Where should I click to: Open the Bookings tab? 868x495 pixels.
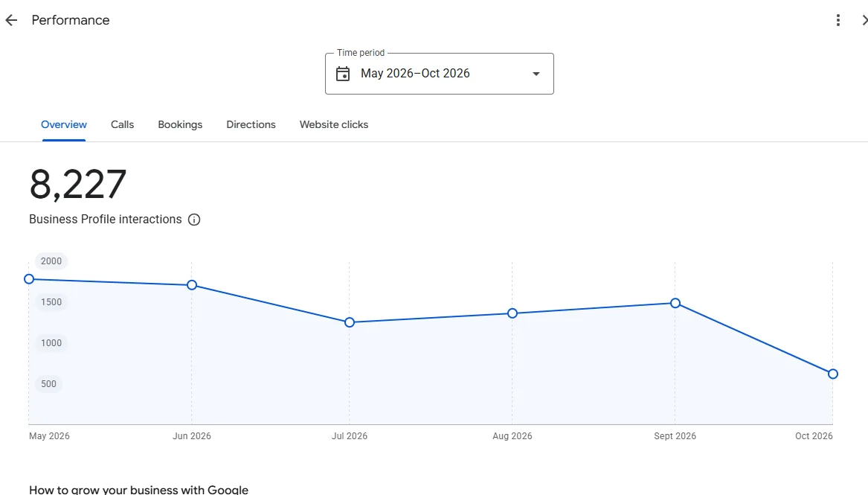pos(180,125)
